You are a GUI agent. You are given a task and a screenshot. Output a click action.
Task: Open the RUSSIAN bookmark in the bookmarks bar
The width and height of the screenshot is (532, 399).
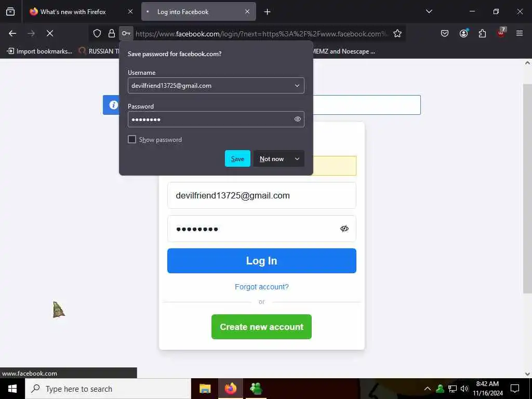98,51
